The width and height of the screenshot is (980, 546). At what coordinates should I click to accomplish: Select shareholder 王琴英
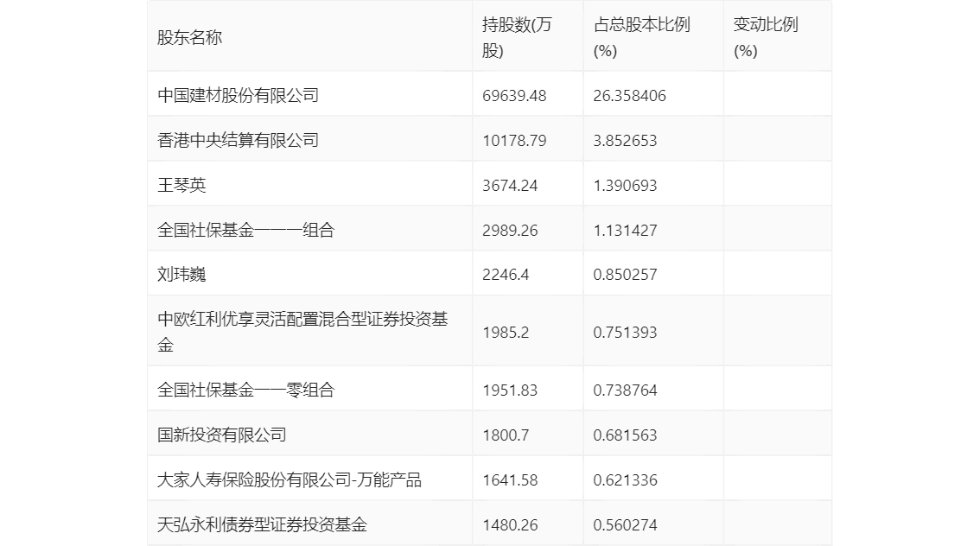[181, 186]
